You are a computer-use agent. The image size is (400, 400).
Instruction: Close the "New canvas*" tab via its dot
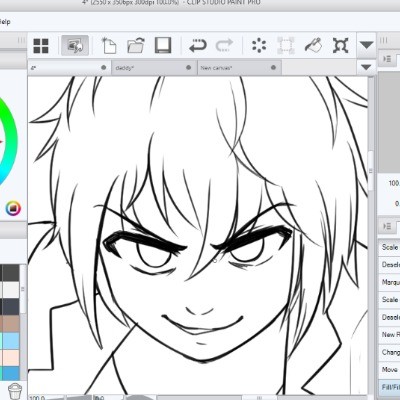coord(274,68)
